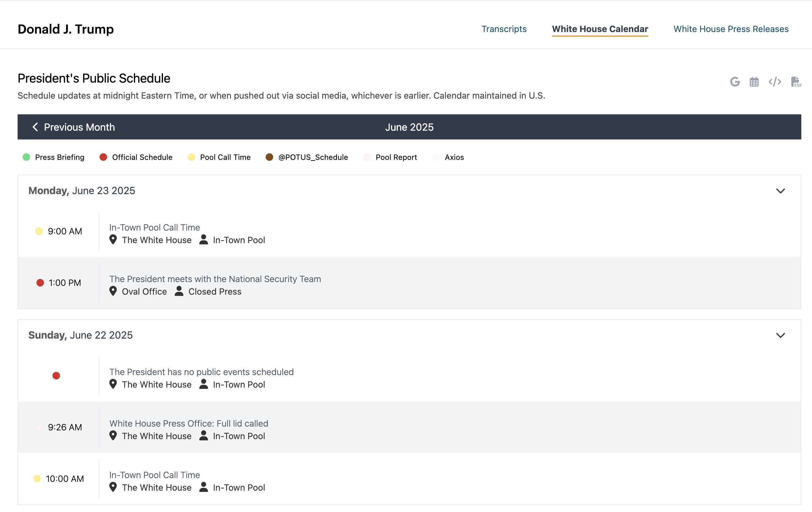Go to the Previous Month

click(73, 127)
